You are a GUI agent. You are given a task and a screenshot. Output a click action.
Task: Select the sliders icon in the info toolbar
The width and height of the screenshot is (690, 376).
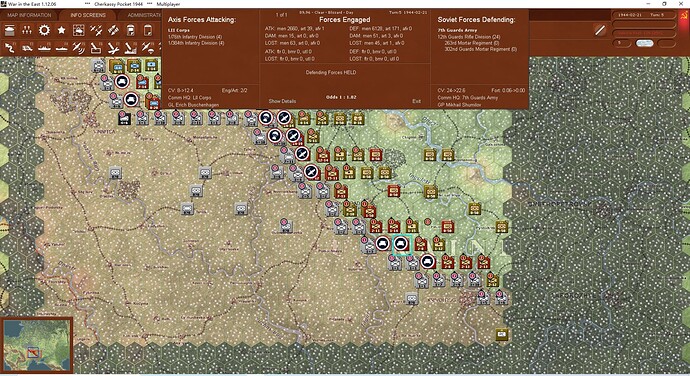(27, 30)
